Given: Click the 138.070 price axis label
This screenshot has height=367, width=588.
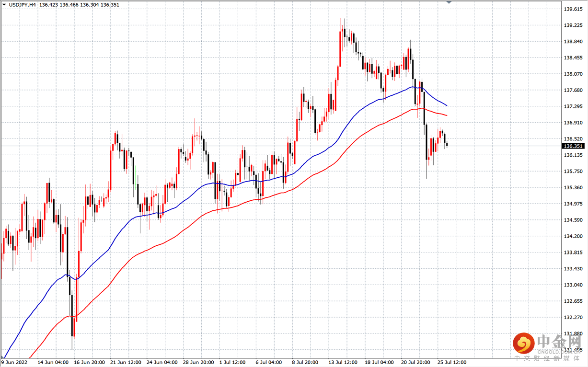Looking at the screenshot, I should pyautogui.click(x=573, y=74).
